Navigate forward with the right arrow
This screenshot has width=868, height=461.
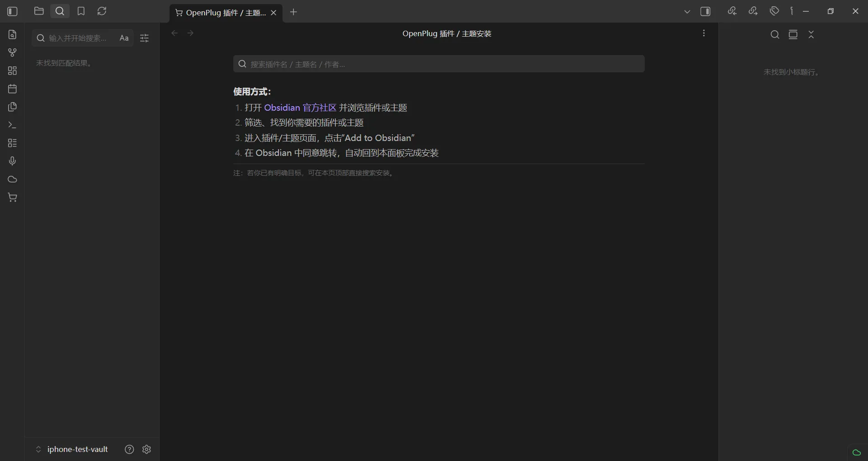click(190, 33)
